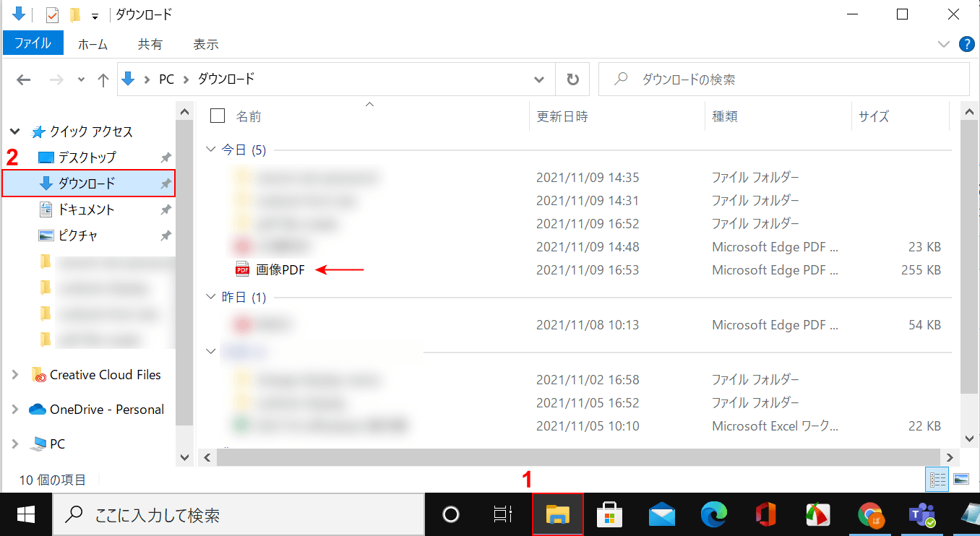Open PC in the navigation pane
Screen dimensions: 980x536
pos(57,444)
